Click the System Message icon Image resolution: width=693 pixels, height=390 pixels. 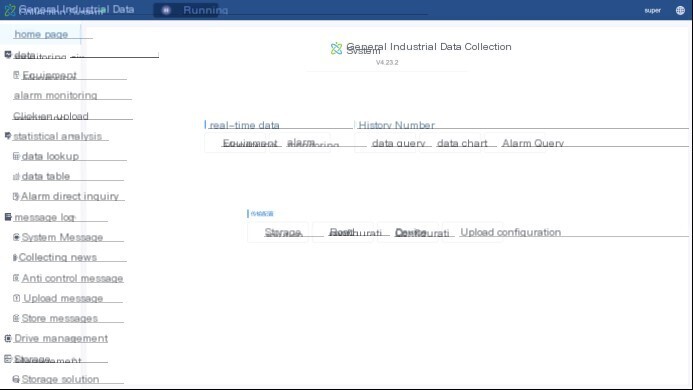click(x=16, y=237)
